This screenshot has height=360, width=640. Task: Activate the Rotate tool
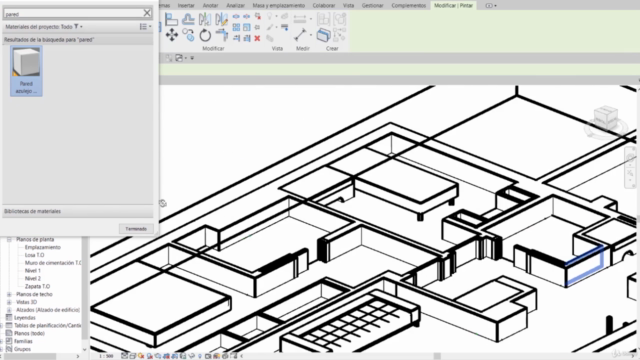[x=205, y=35]
